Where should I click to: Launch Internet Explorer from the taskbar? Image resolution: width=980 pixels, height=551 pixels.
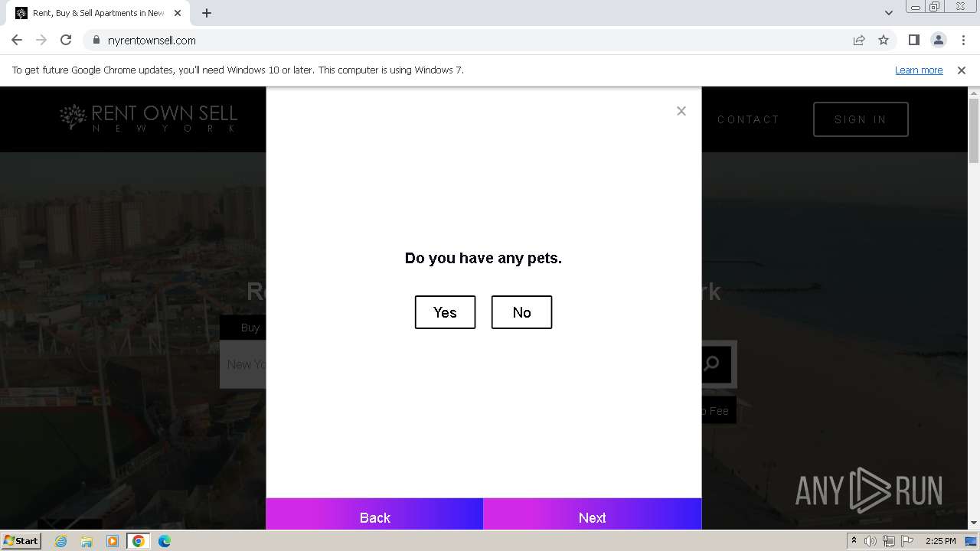(60, 541)
